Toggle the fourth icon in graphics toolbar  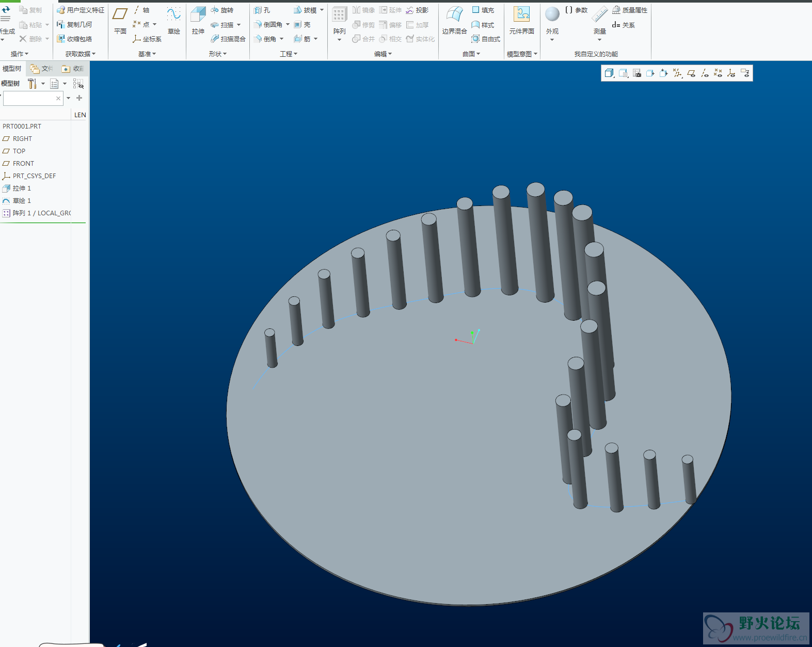pyautogui.click(x=650, y=73)
